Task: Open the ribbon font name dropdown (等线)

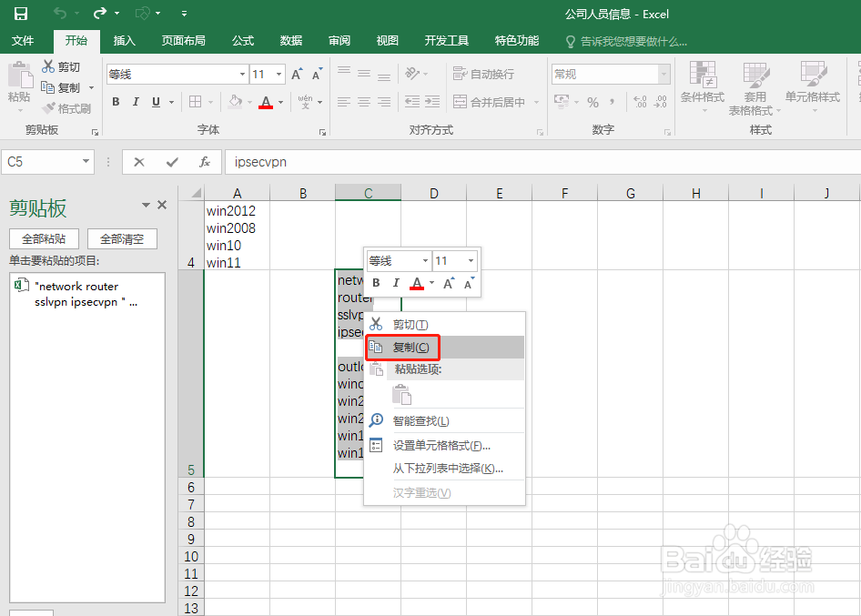Action: [242, 74]
